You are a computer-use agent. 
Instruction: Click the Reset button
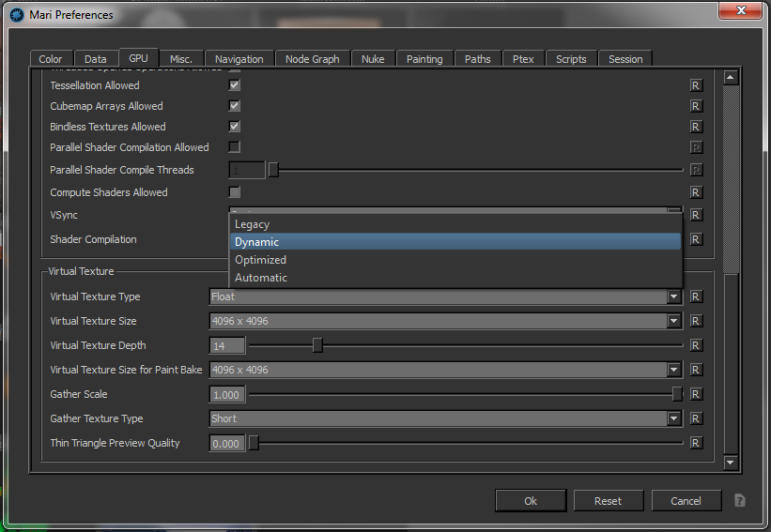pyautogui.click(x=609, y=501)
